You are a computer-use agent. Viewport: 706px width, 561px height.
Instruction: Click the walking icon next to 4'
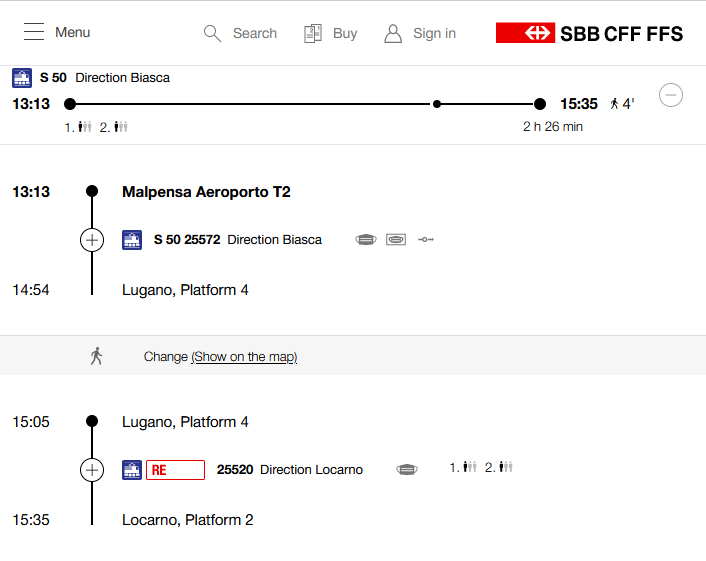[614, 104]
